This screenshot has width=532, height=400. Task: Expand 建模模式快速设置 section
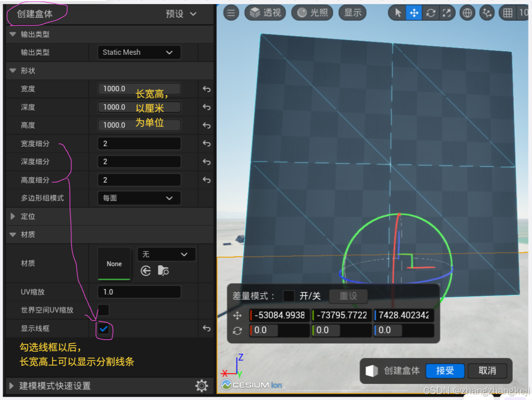pos(11,386)
